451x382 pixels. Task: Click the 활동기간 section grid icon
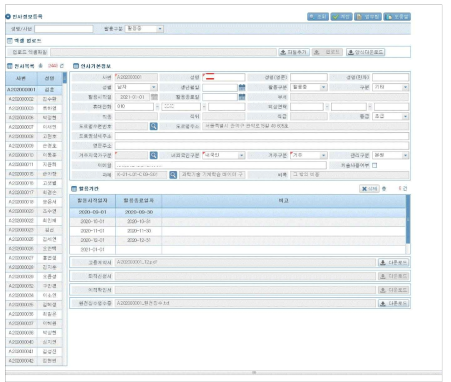click(x=74, y=189)
